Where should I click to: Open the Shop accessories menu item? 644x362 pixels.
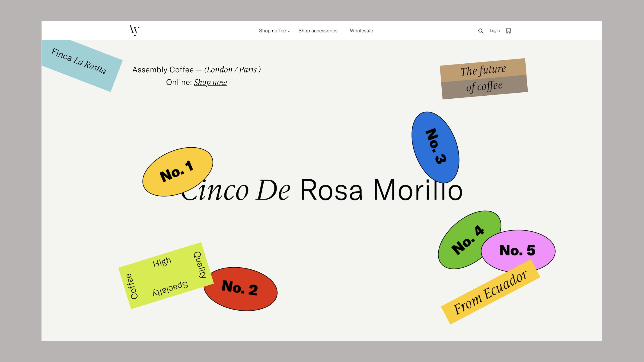[318, 31]
